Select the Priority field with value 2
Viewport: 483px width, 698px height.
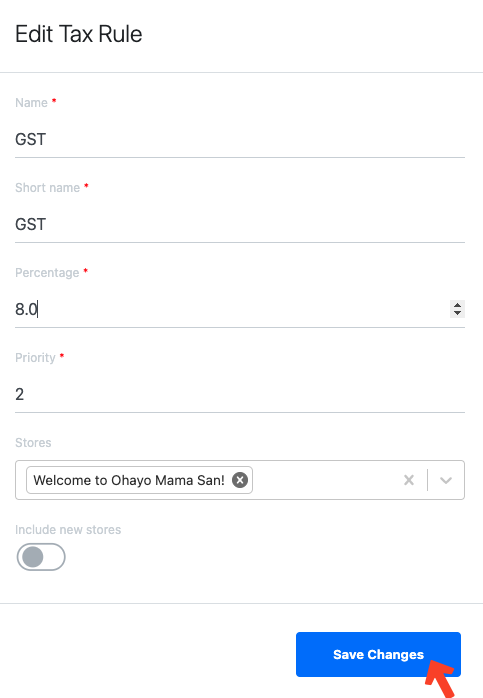point(240,394)
